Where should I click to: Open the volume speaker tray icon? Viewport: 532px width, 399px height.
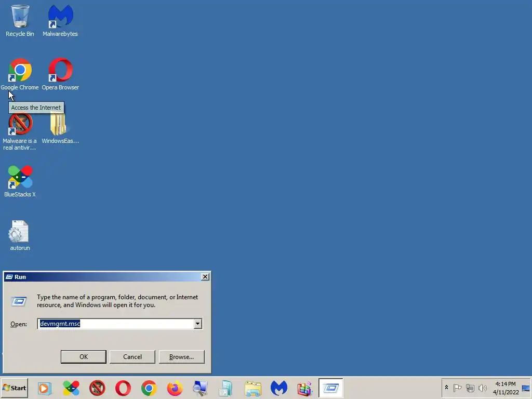482,388
